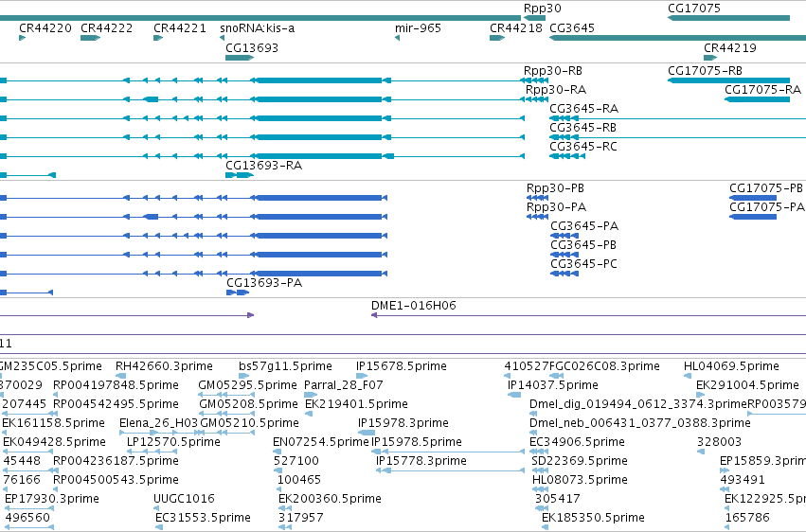Select RH42660.3prime EST label

pyautogui.click(x=164, y=366)
